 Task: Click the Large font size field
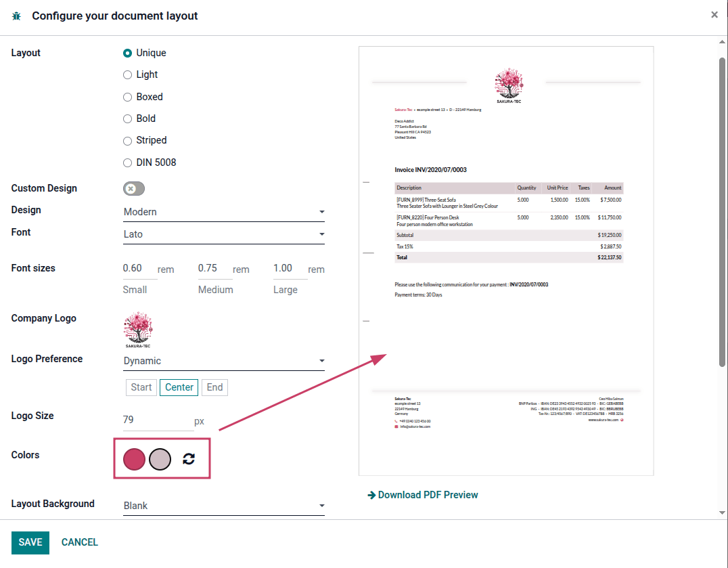[x=290, y=269]
